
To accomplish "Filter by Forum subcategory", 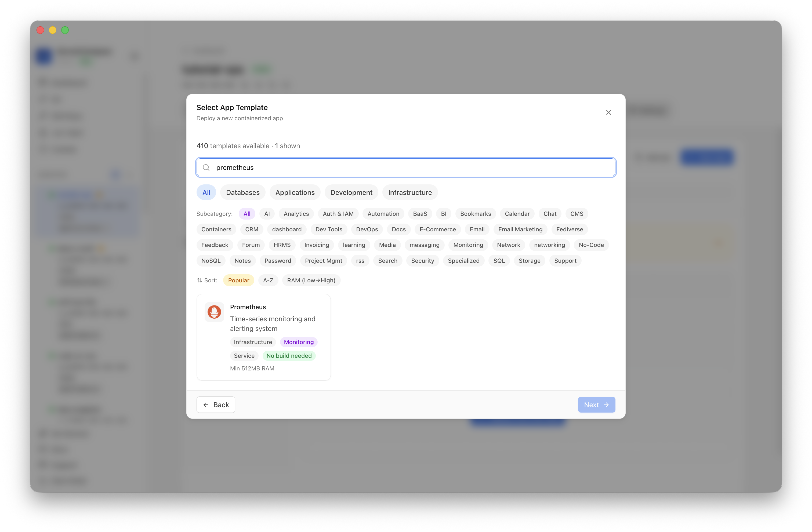I will [251, 245].
